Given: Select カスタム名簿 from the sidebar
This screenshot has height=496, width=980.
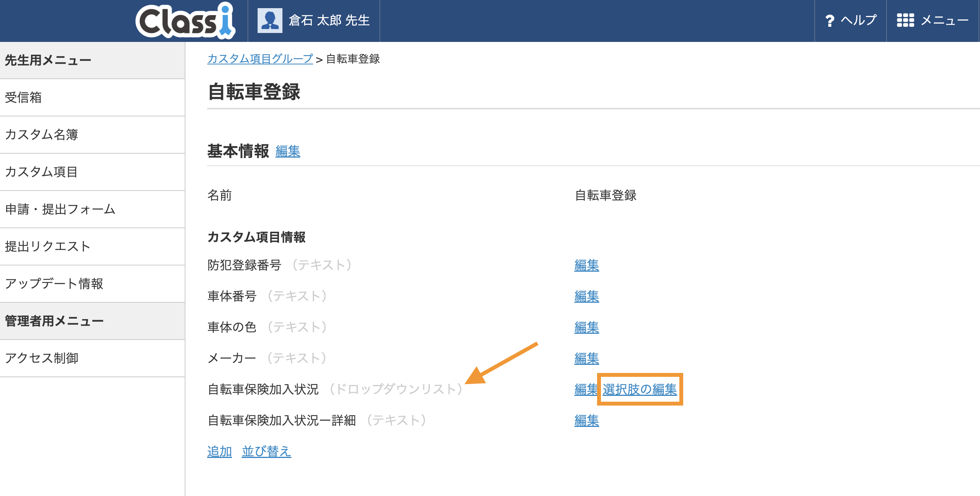Looking at the screenshot, I should pyautogui.click(x=42, y=135).
